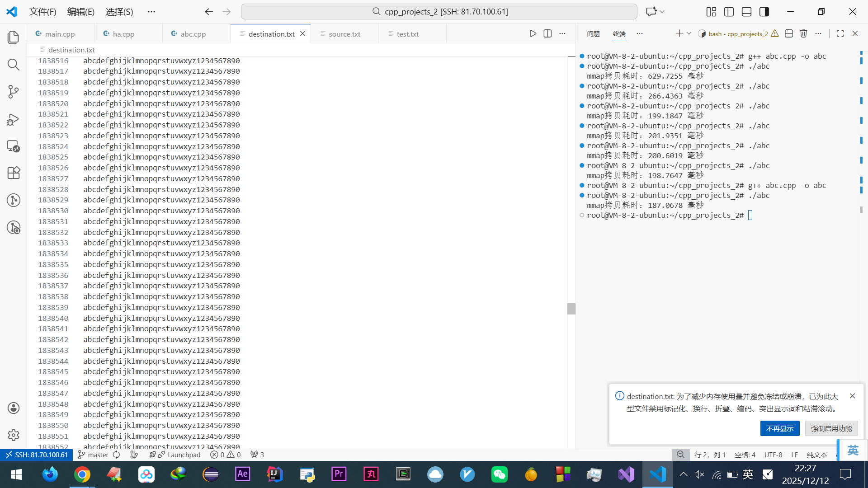868x488 pixels.
Task: Kill terminal with trash icon
Action: coord(803,33)
